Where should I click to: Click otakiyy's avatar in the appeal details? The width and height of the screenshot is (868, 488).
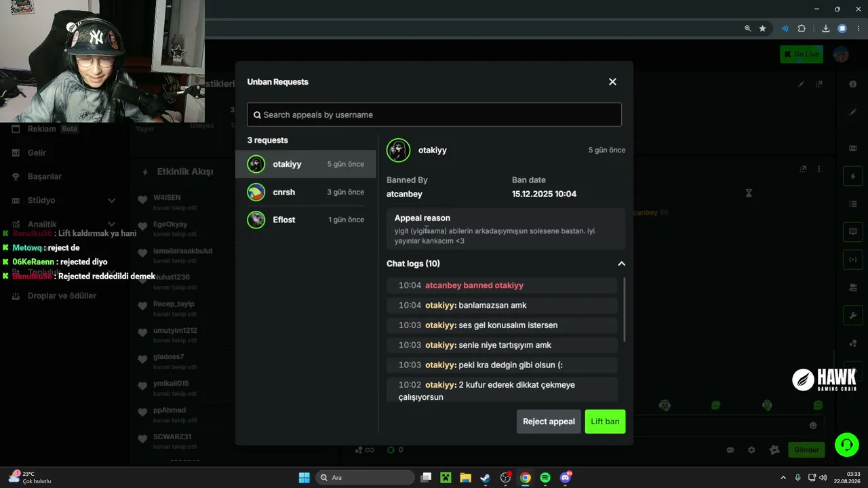[399, 150]
